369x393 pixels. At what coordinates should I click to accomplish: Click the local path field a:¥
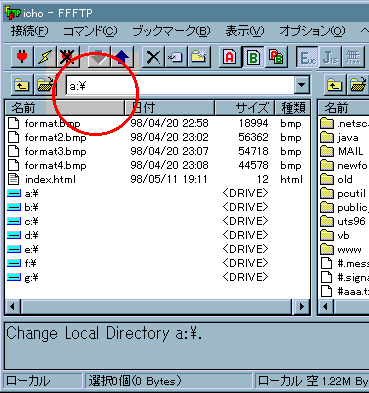pyautogui.click(x=180, y=86)
